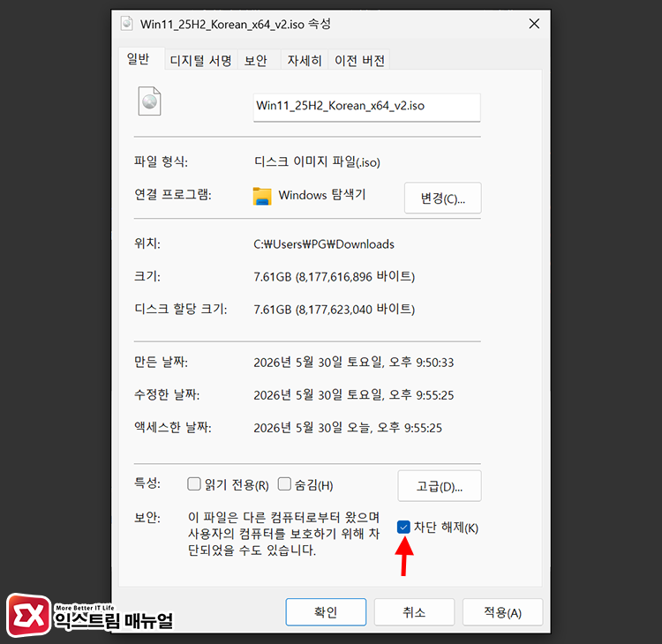The height and width of the screenshot is (644, 662).
Task: Click the 액세스한 날짜: label
Action: point(173,427)
